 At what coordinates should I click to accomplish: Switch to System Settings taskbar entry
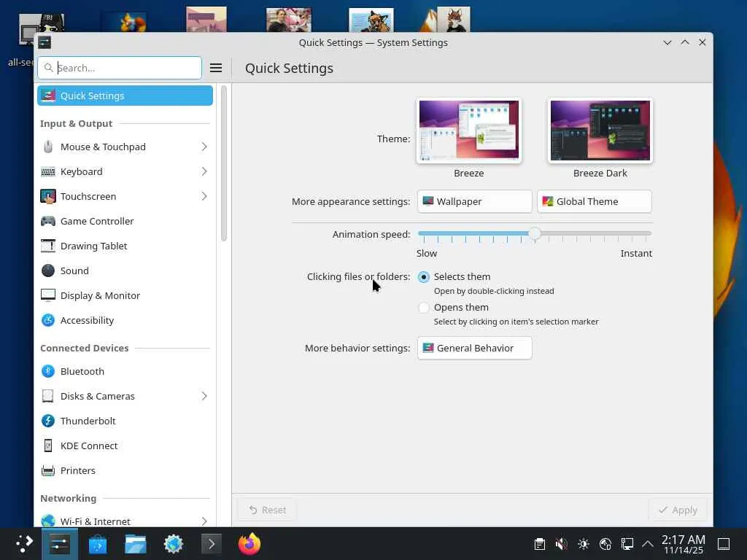(60, 543)
